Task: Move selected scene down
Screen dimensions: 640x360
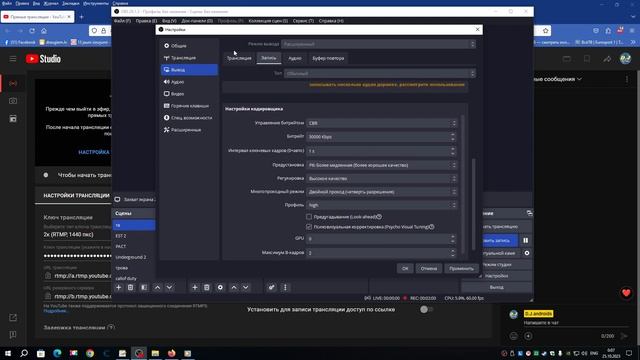Action: [169, 287]
